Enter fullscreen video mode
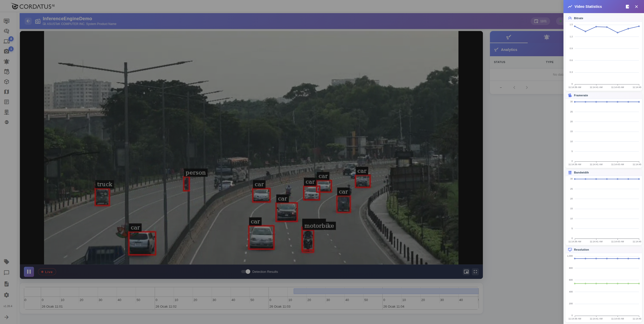Screen dimensions: 644x324 coord(475,272)
